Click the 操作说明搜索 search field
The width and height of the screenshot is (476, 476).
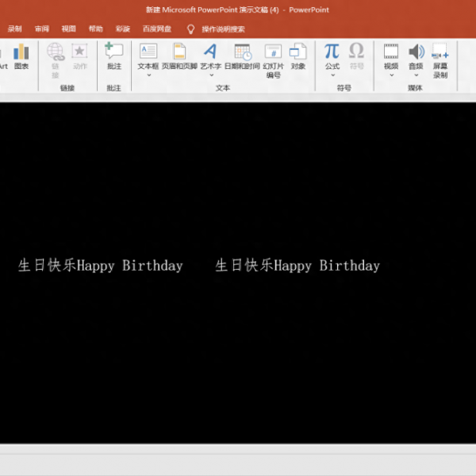click(223, 29)
